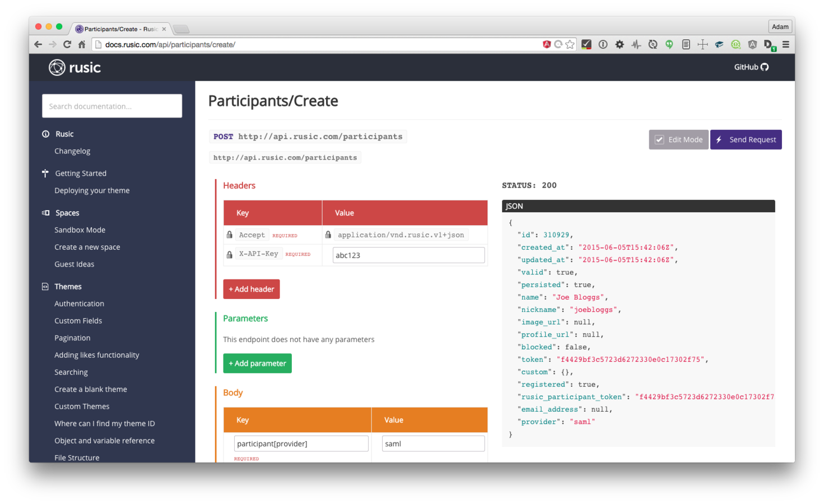Screen dimensions: 824x504
Task: Go to the browser home icon
Action: tap(82, 44)
